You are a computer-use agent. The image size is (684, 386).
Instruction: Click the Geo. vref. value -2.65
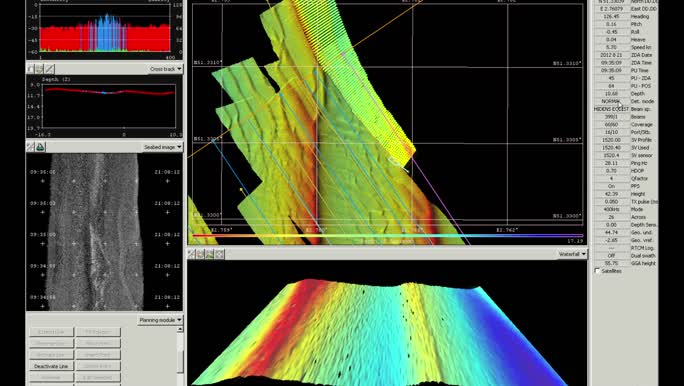click(x=611, y=240)
